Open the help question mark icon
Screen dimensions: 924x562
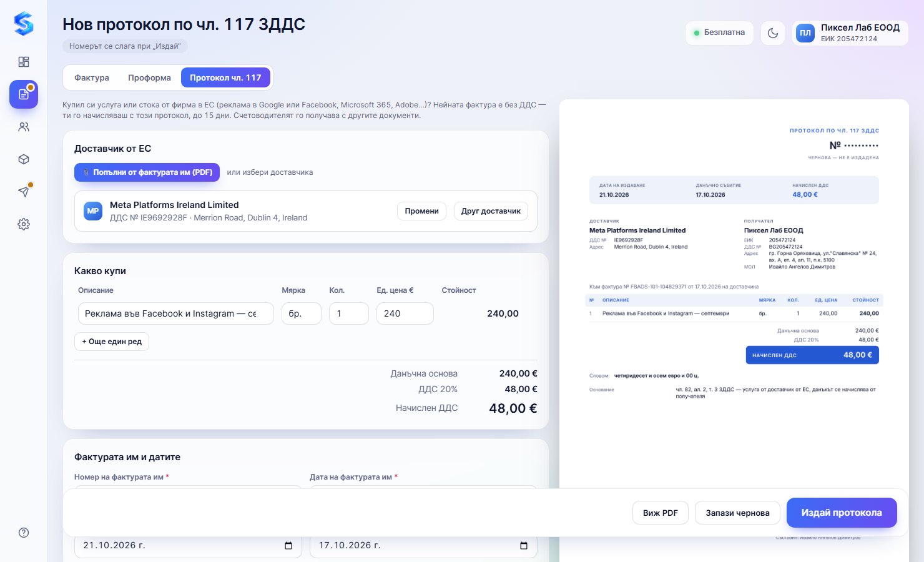click(x=24, y=533)
